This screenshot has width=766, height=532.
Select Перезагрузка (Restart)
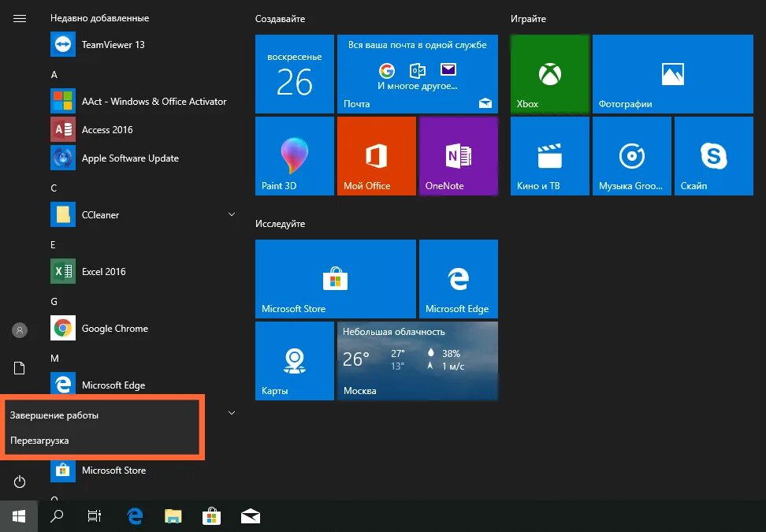pyautogui.click(x=102, y=441)
